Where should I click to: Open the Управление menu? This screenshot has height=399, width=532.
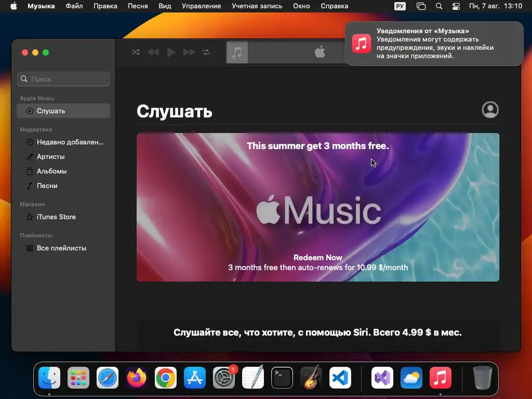tap(201, 6)
